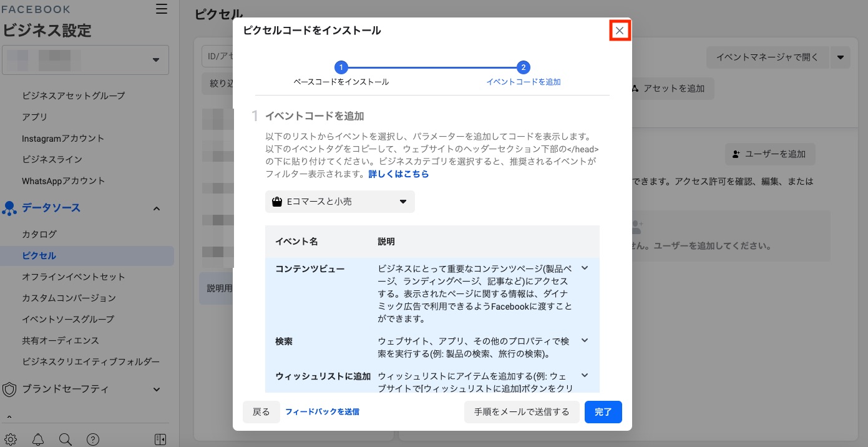The height and width of the screenshot is (447, 868).
Task: Open Instagramアカウント in sidebar
Action: tap(63, 138)
